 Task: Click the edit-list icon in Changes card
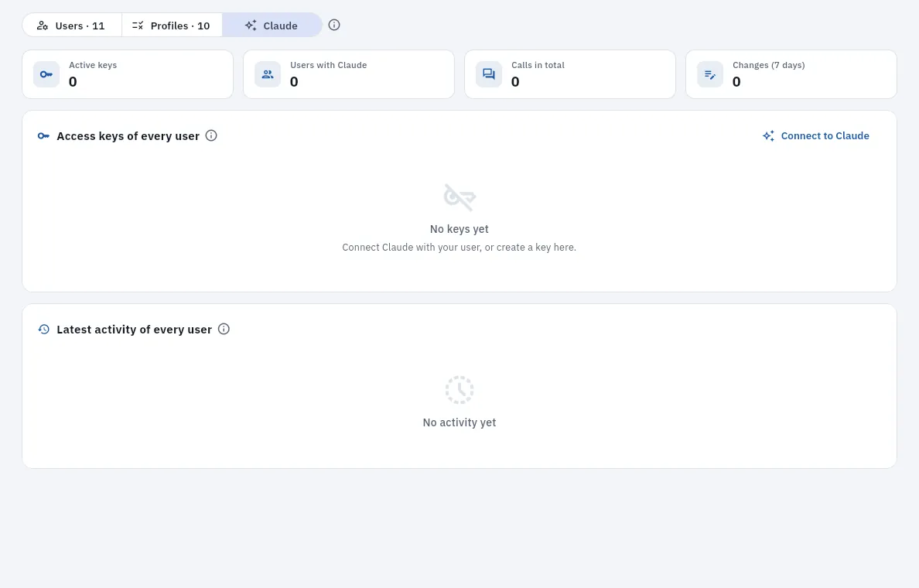point(710,74)
